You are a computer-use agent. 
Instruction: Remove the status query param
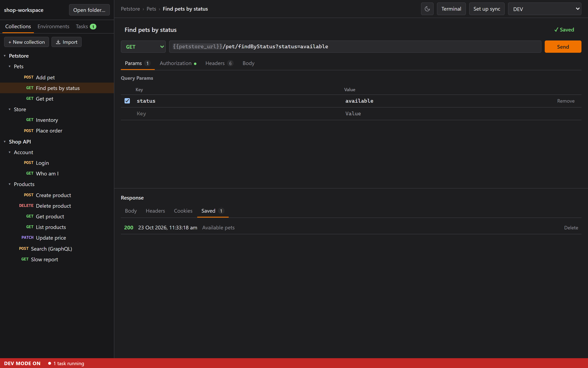(566, 101)
